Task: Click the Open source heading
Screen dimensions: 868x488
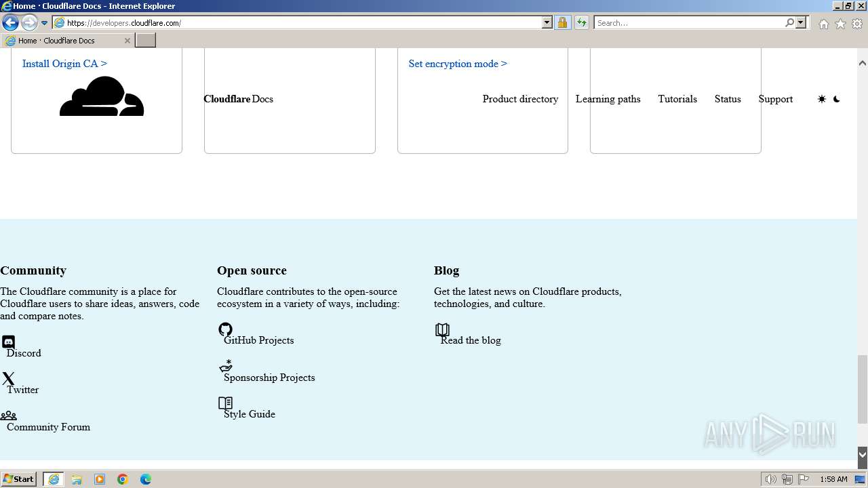Action: pyautogui.click(x=252, y=270)
